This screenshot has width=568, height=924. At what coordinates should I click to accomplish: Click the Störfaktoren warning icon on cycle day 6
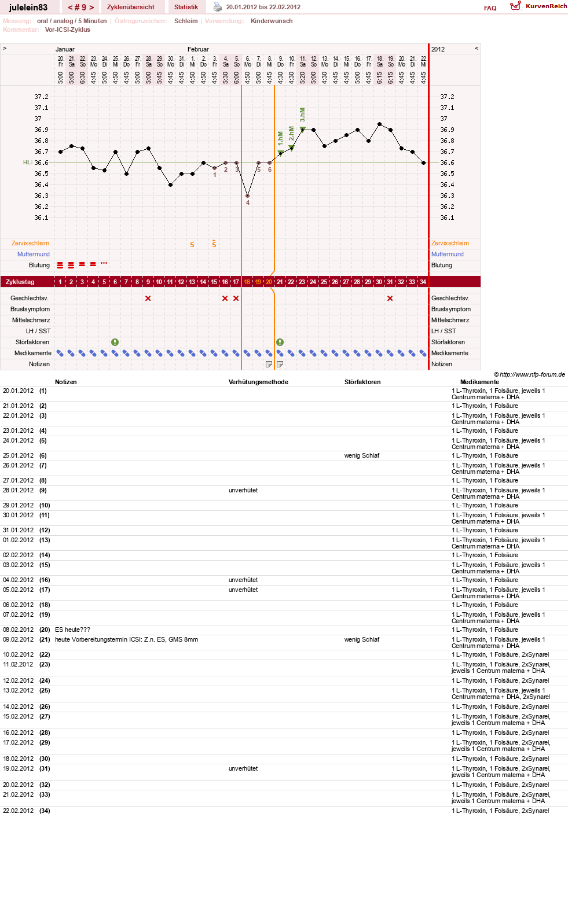[115, 343]
